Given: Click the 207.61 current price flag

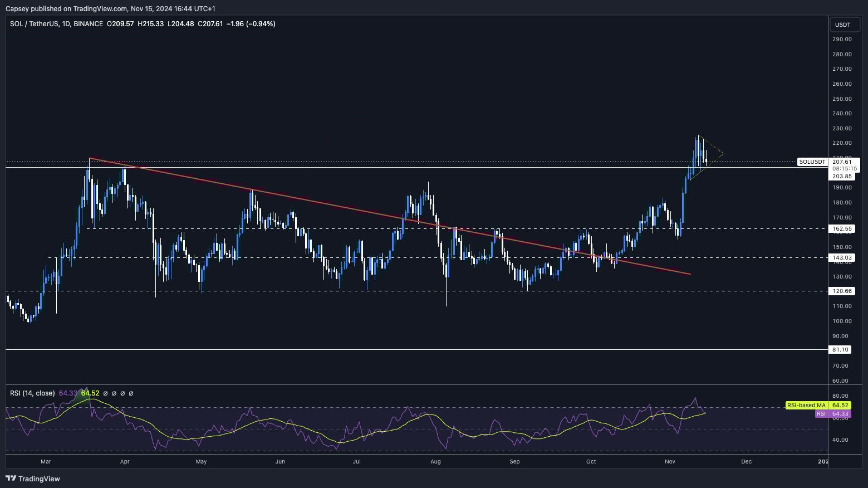Looking at the screenshot, I should pos(842,162).
